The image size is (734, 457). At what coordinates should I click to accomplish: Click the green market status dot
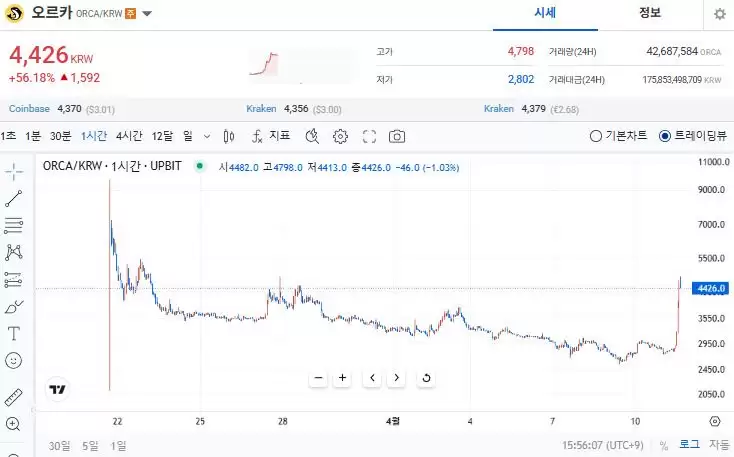[200, 166]
